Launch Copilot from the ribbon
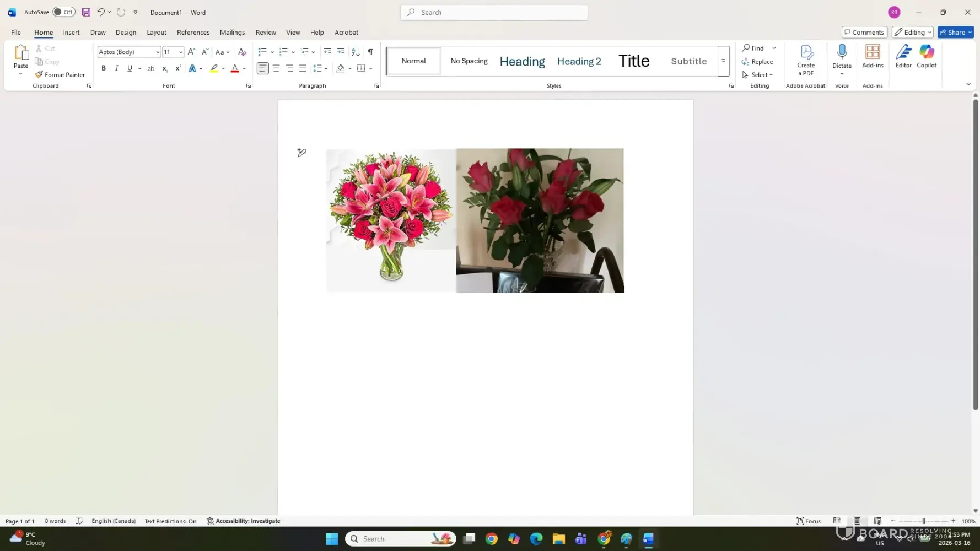This screenshot has width=980, height=551. pos(927,57)
